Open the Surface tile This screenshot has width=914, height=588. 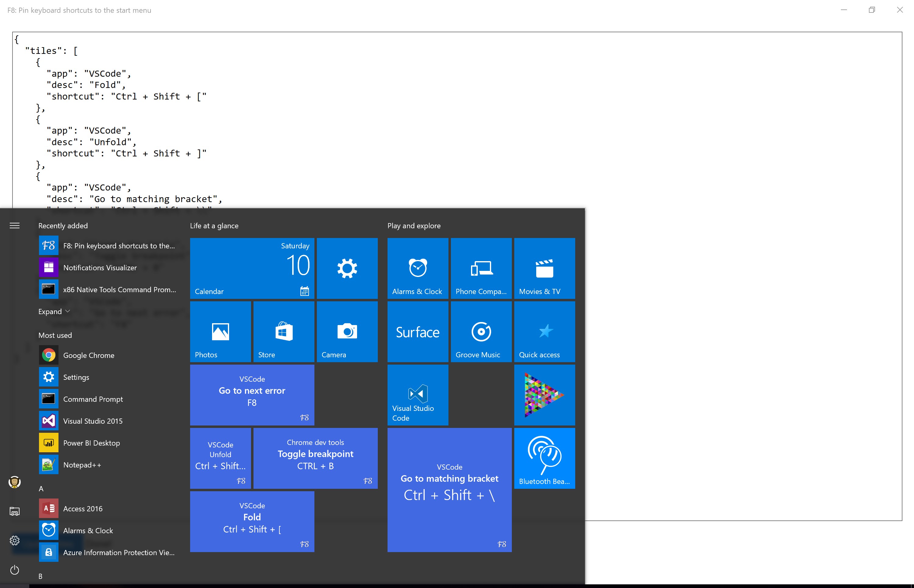pos(417,331)
